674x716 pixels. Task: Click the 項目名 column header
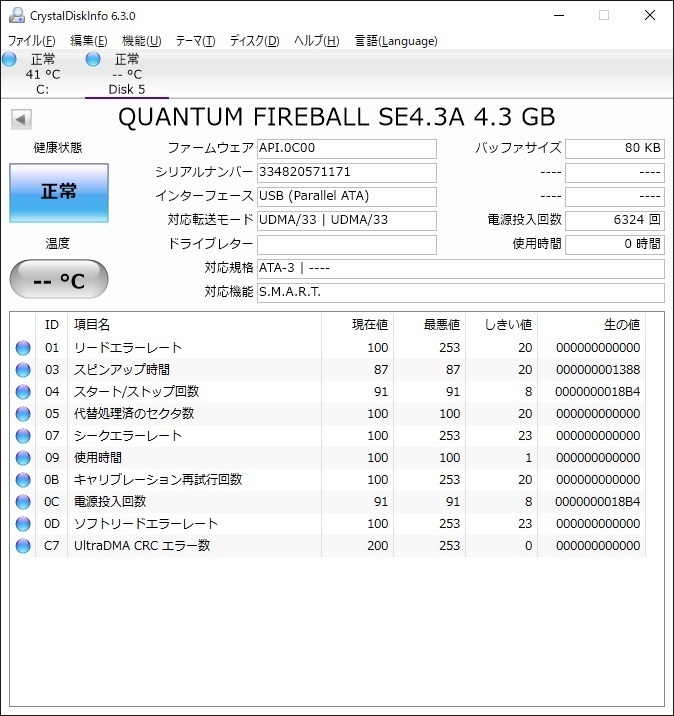(x=195, y=325)
